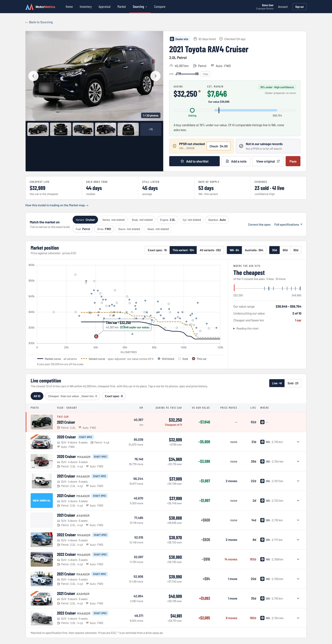
Task: Open the Inventory page
Action: [x=86, y=7]
